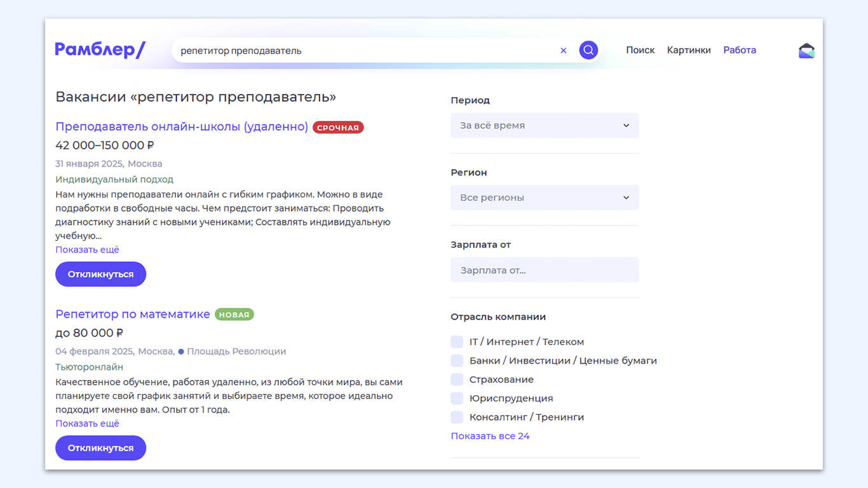Toggle the Страхование industry checkbox
This screenshot has height=488, width=868.
(x=457, y=379)
